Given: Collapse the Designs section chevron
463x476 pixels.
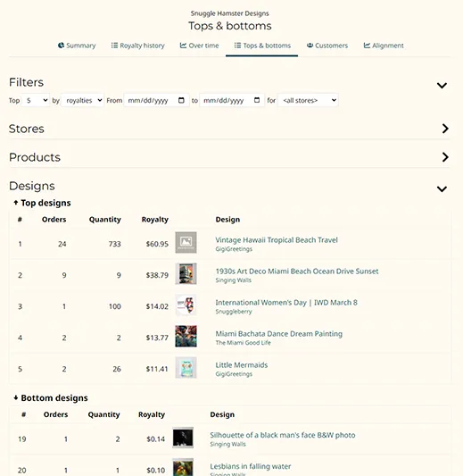Looking at the screenshot, I should click(x=442, y=188).
